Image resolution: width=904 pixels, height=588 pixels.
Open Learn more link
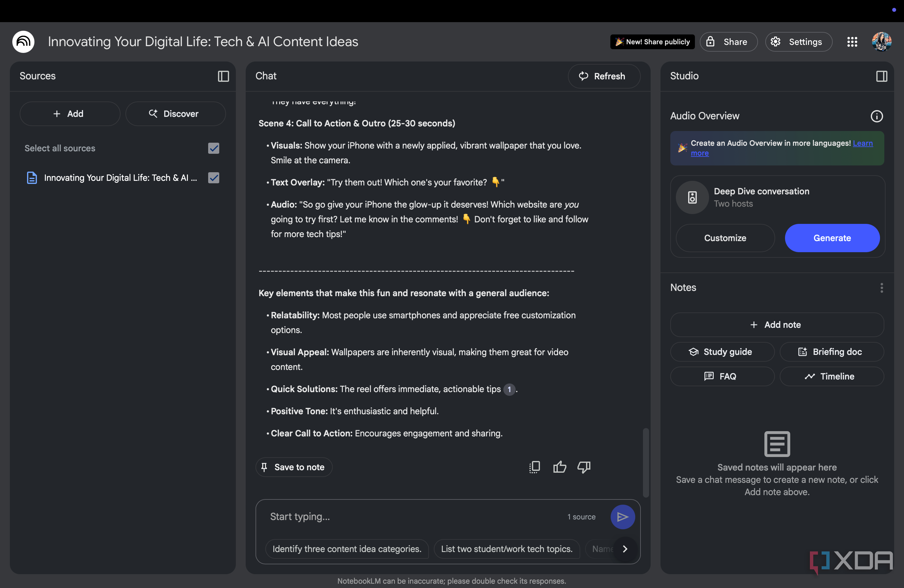[x=862, y=143]
